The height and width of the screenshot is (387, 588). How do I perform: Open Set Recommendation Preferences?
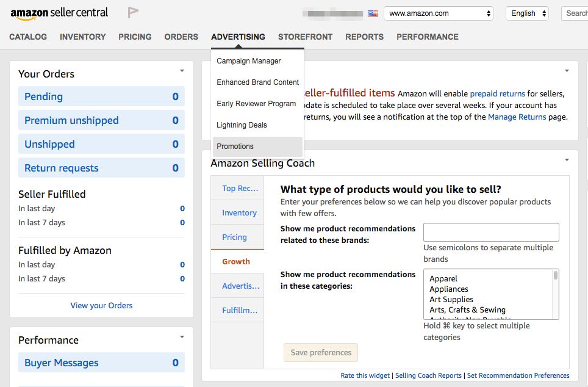click(518, 375)
